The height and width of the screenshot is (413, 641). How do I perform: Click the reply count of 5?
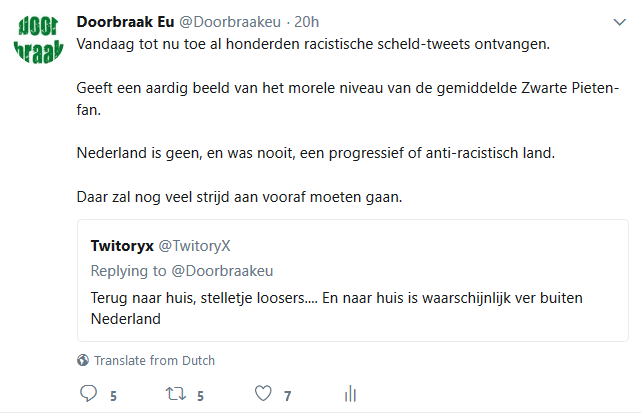[114, 395]
